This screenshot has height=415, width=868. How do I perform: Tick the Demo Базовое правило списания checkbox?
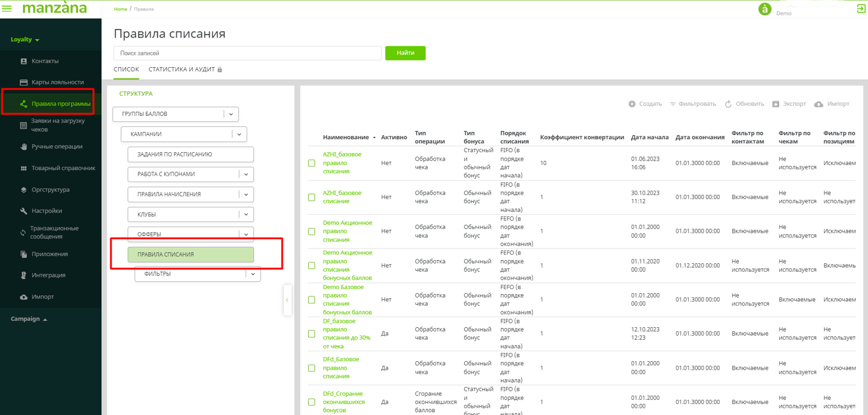[x=312, y=300]
